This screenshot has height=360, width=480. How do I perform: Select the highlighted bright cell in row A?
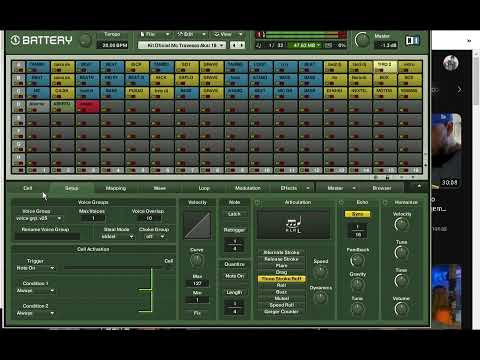pos(385,67)
